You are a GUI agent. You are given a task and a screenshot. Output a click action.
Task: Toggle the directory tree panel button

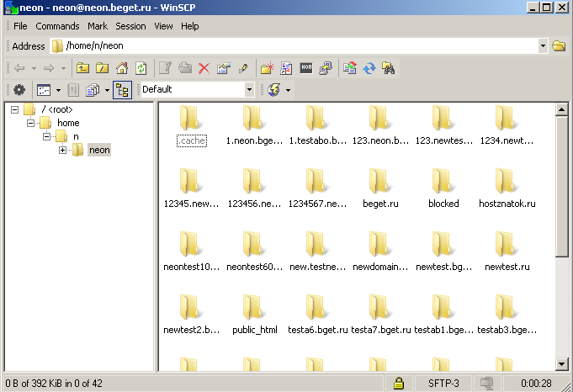pos(122,89)
